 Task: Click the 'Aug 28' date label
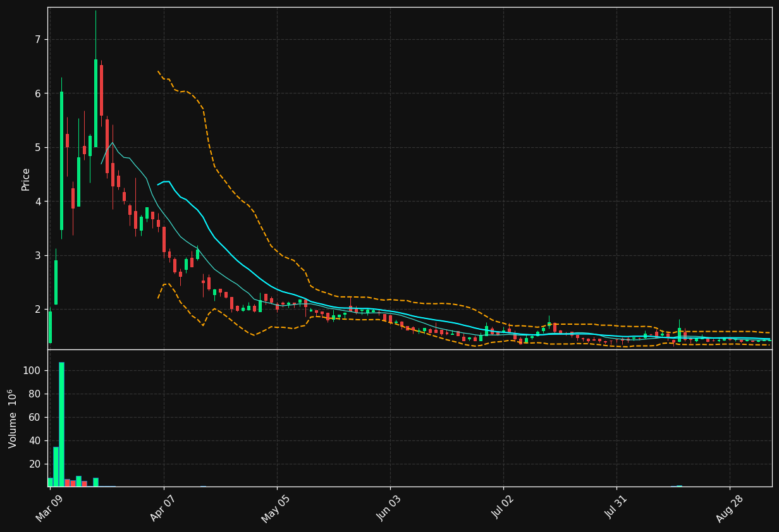click(728, 509)
